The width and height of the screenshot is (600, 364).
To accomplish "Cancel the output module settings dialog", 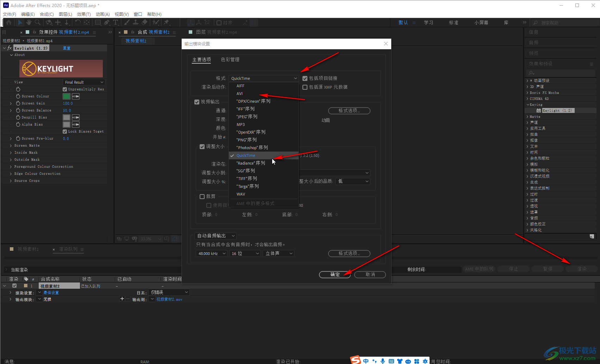I will (370, 275).
